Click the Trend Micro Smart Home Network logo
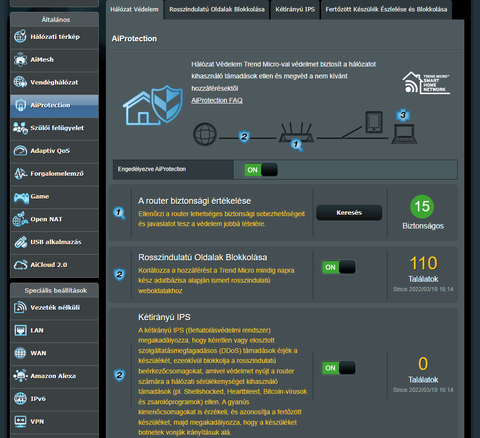This screenshot has height=438, width=480. click(x=426, y=83)
